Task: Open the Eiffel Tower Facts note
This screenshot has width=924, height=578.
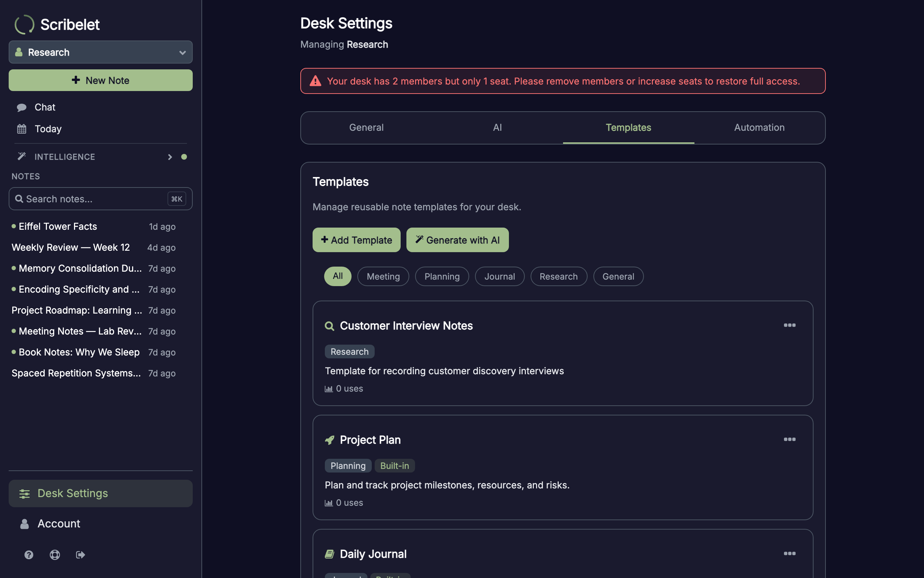Action: (93, 226)
